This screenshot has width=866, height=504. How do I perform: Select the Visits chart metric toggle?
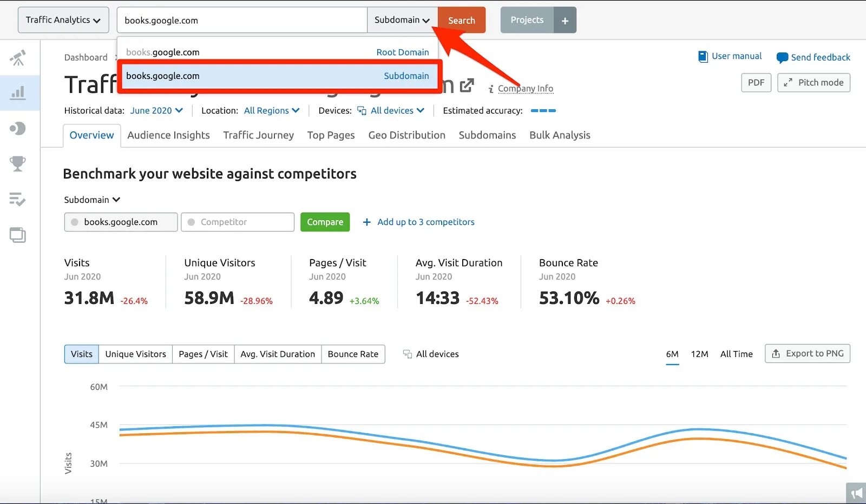coord(82,354)
